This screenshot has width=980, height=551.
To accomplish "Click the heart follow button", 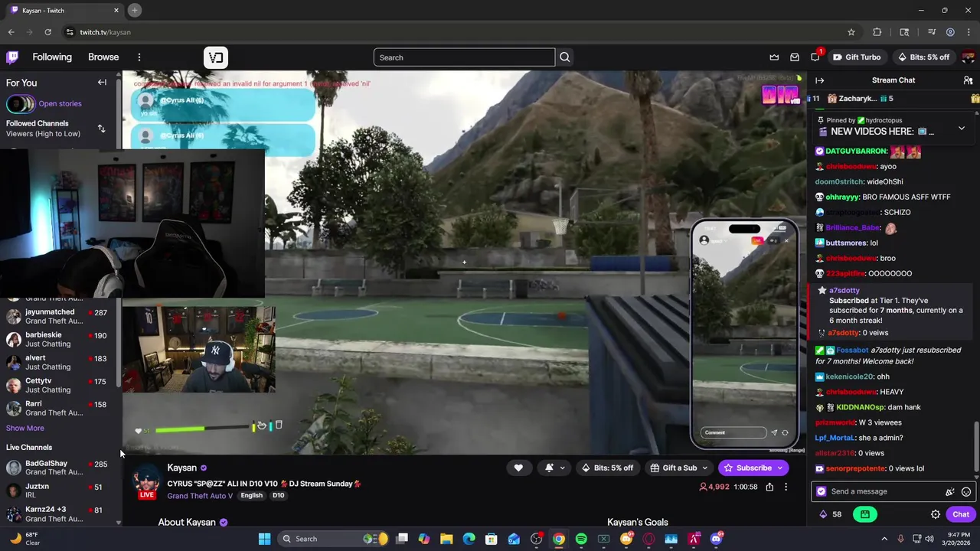I will point(518,468).
